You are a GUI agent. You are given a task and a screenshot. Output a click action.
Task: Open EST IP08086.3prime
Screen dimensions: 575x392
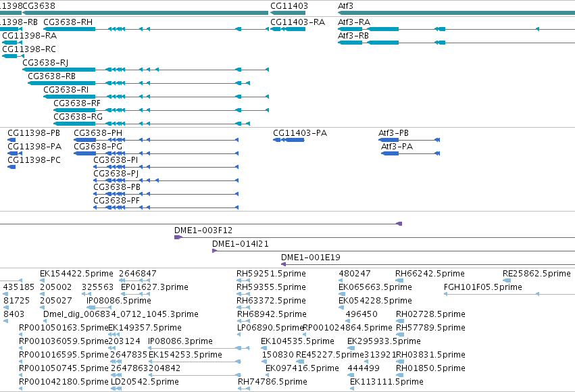click(x=180, y=341)
